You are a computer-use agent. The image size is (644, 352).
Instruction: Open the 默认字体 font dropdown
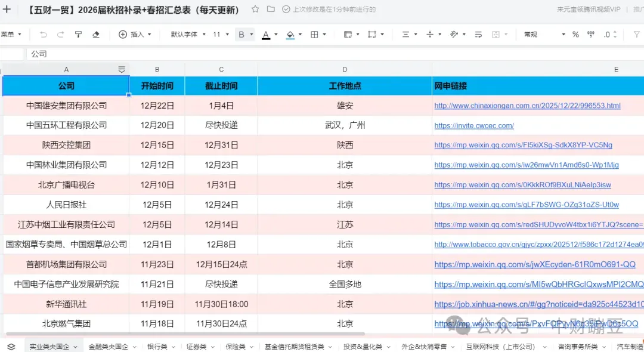click(188, 35)
